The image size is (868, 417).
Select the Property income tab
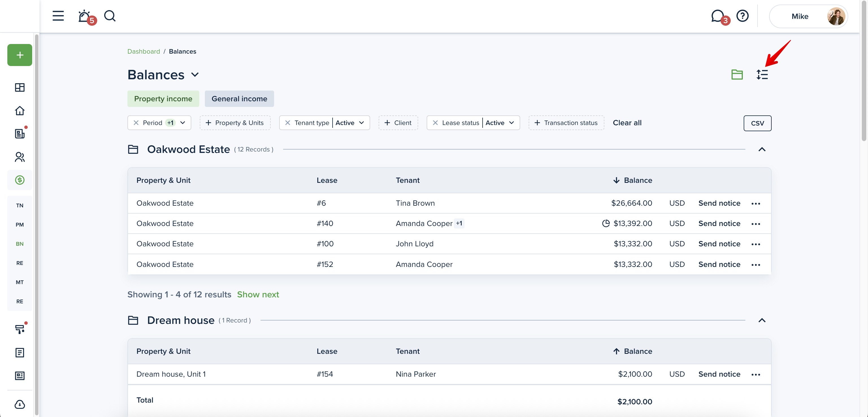[163, 99]
